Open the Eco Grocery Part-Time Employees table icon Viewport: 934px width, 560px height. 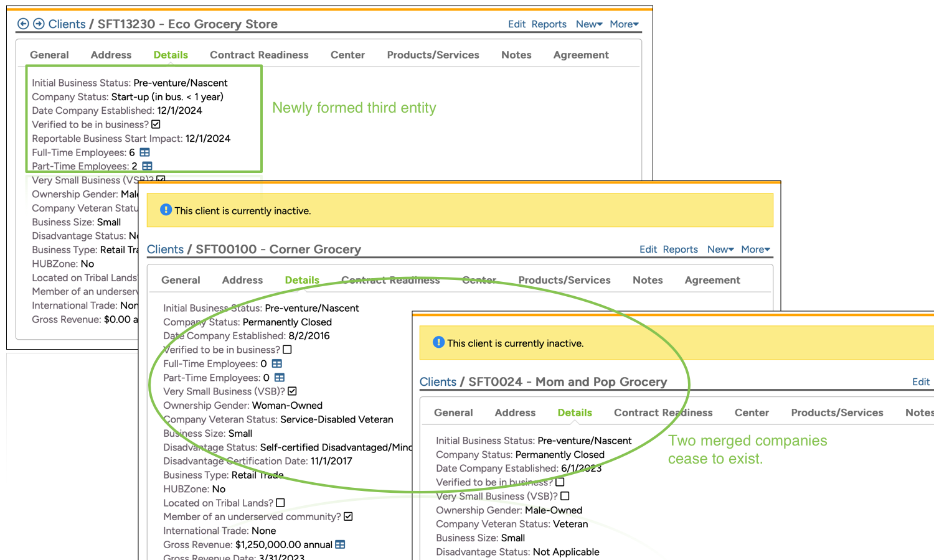147,166
